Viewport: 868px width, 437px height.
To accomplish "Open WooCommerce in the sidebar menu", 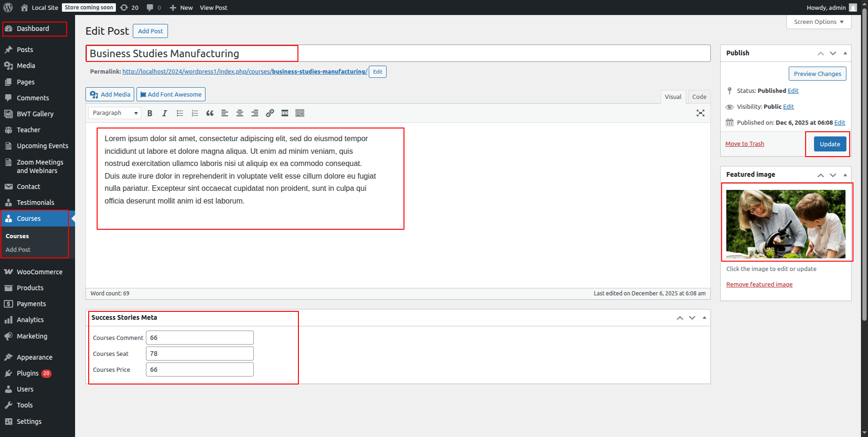I will coord(39,272).
